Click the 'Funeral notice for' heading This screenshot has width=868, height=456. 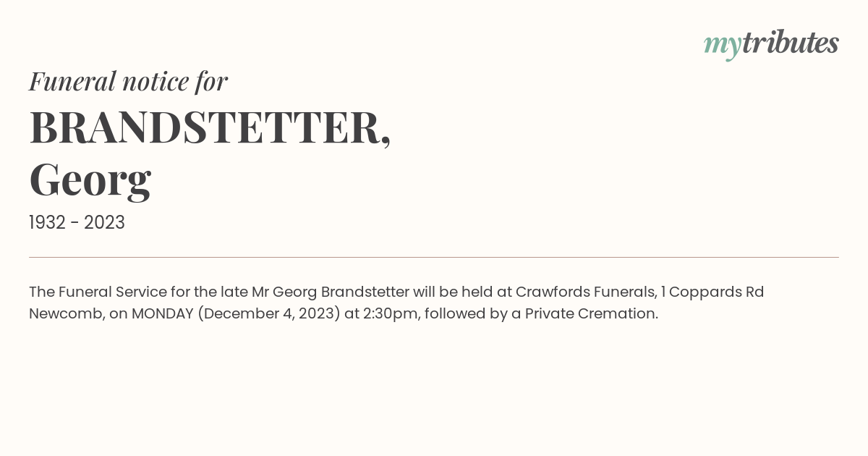[128, 81]
